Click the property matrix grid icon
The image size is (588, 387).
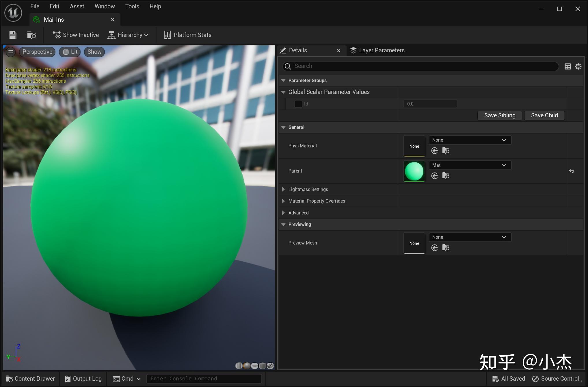click(567, 66)
